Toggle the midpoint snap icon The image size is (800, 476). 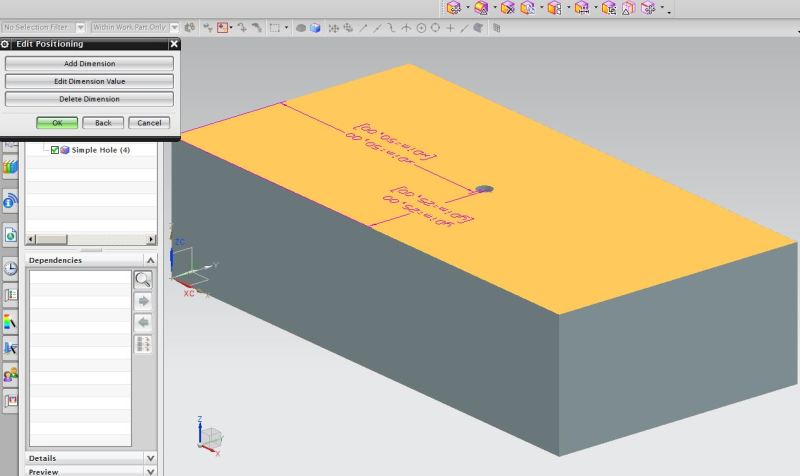pyautogui.click(x=377, y=28)
